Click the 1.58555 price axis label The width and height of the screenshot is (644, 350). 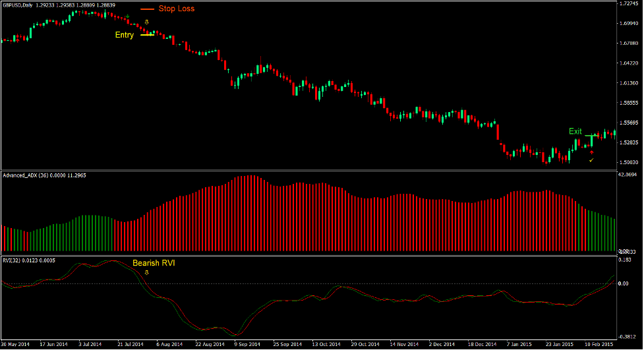tap(629, 103)
